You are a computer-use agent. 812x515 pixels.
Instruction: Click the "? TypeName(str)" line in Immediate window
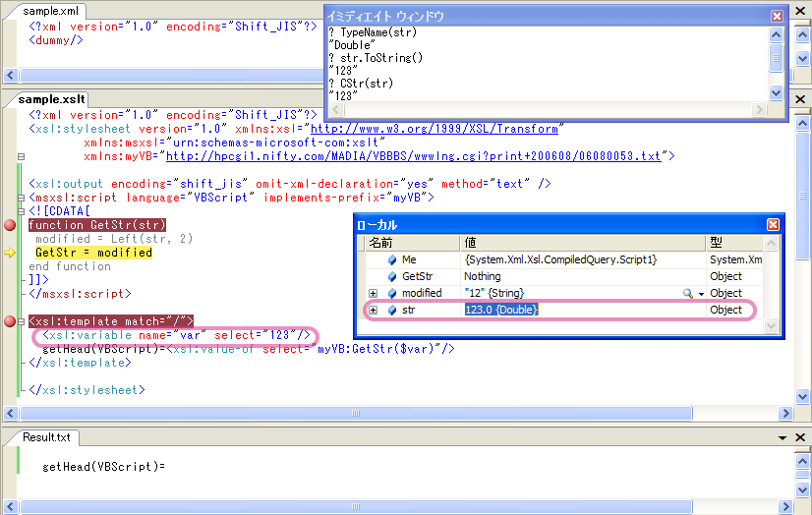[x=373, y=32]
